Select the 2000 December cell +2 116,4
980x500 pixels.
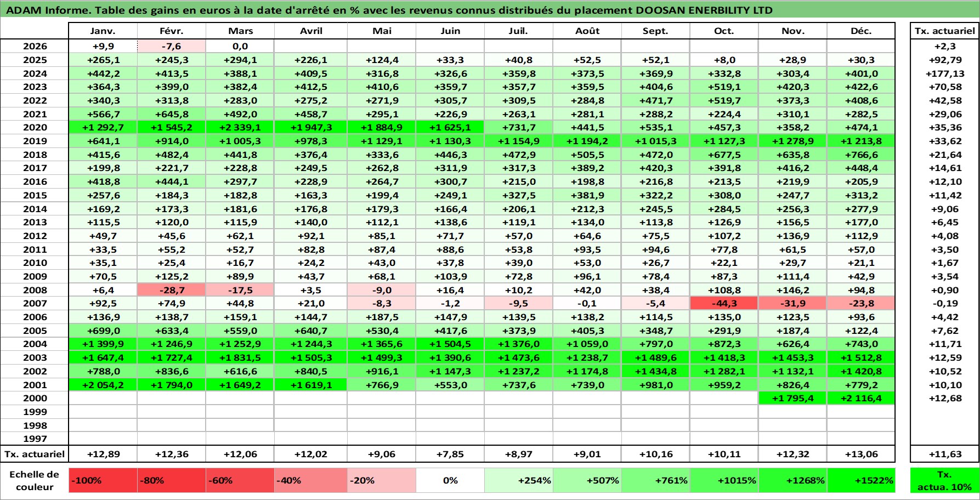pos(861,398)
